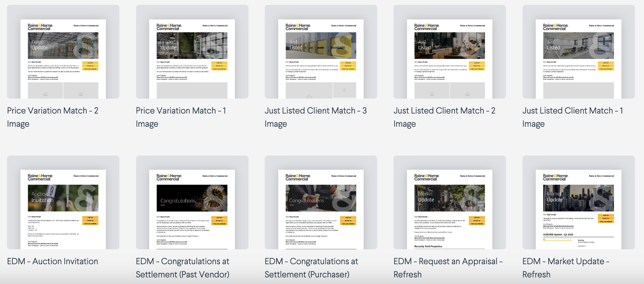Select the Just Listed Client Match - 2 thumbnail
This screenshot has height=284, width=644.
(x=449, y=52)
